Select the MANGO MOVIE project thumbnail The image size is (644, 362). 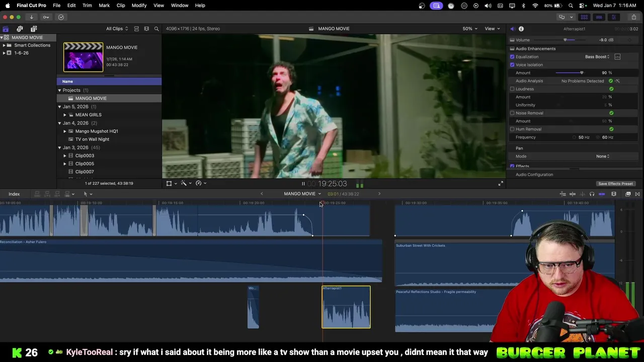click(x=83, y=57)
